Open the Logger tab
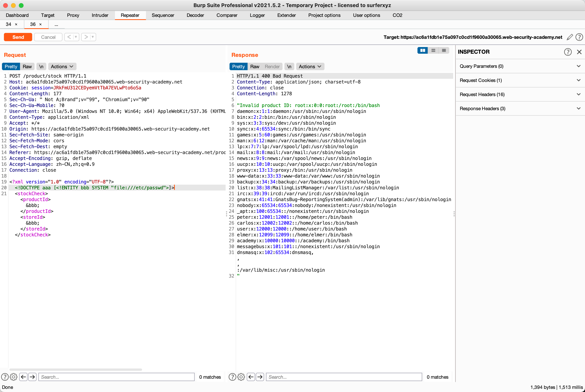This screenshot has width=585, height=392. [x=257, y=15]
